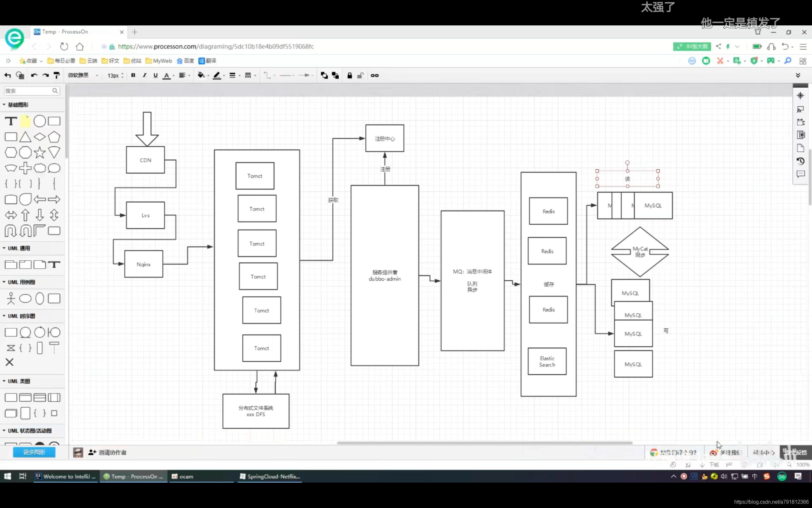812x508 pixels.
Task: Click the processon.com address bar
Action: (216, 46)
